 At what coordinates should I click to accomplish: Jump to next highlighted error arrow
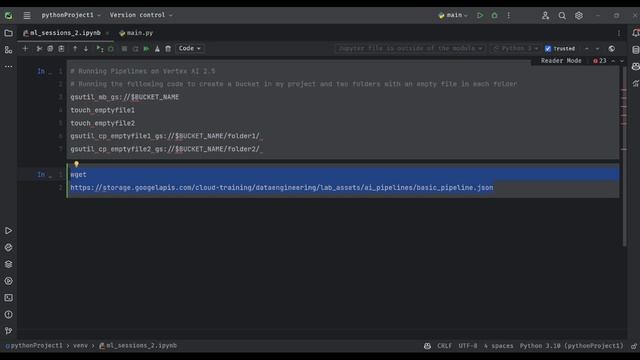coord(622,61)
